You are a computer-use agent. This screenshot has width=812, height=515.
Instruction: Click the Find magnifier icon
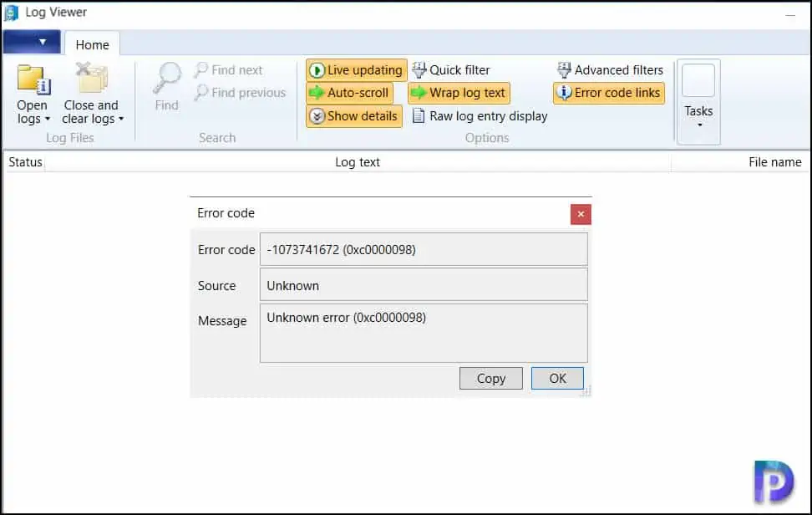pos(167,79)
